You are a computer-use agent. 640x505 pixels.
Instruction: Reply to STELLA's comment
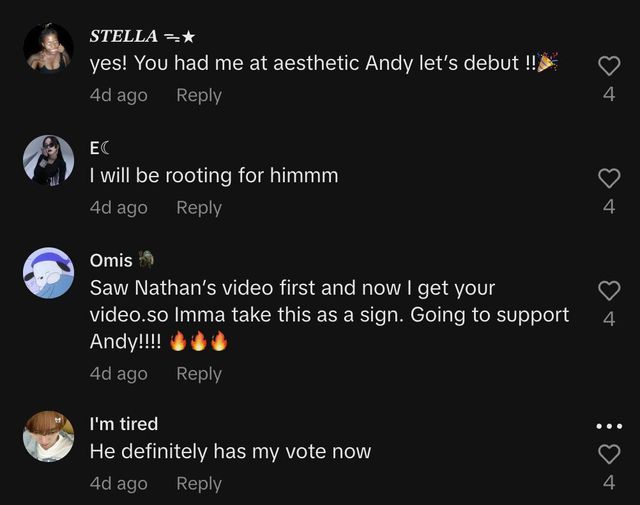tap(199, 95)
